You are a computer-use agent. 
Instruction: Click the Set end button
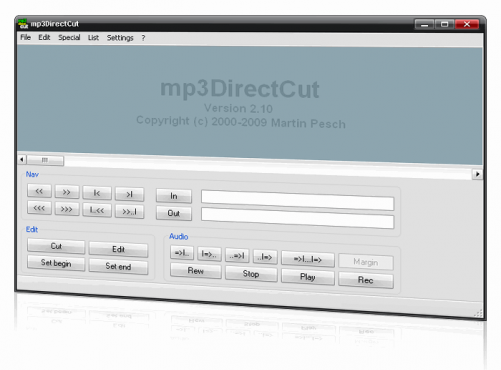118,266
